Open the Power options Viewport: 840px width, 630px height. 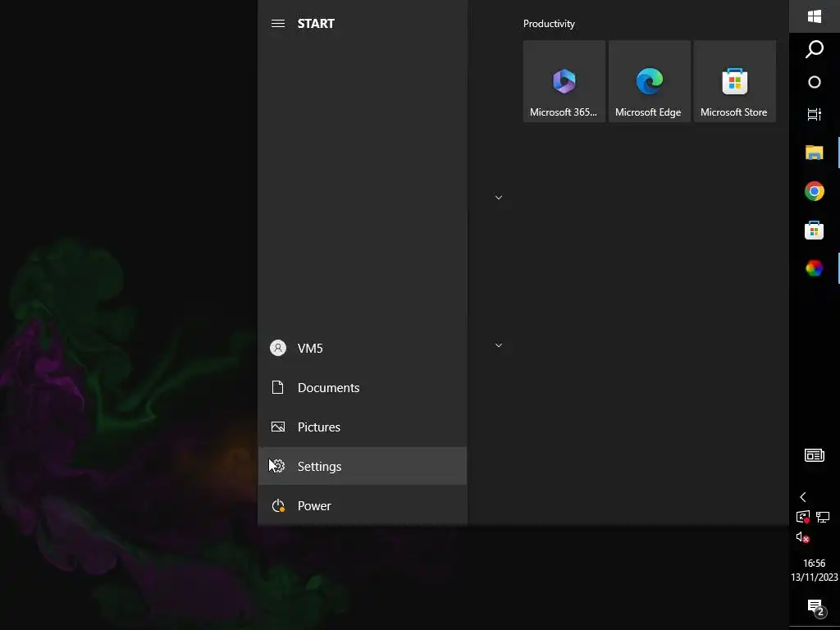[363, 505]
